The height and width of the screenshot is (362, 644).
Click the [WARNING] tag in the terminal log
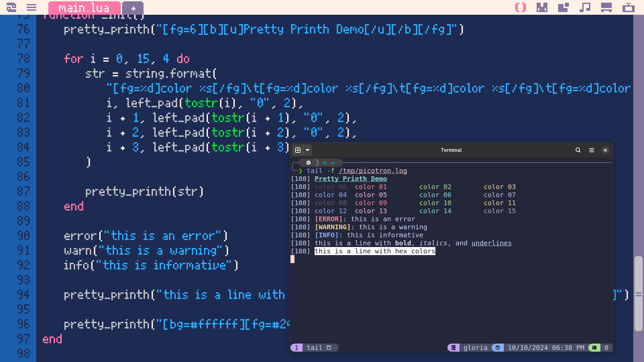[x=332, y=227]
